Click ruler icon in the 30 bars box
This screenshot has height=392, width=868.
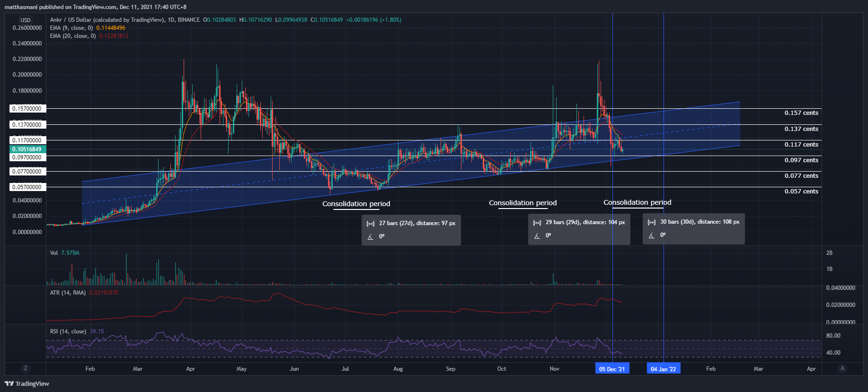(x=652, y=222)
